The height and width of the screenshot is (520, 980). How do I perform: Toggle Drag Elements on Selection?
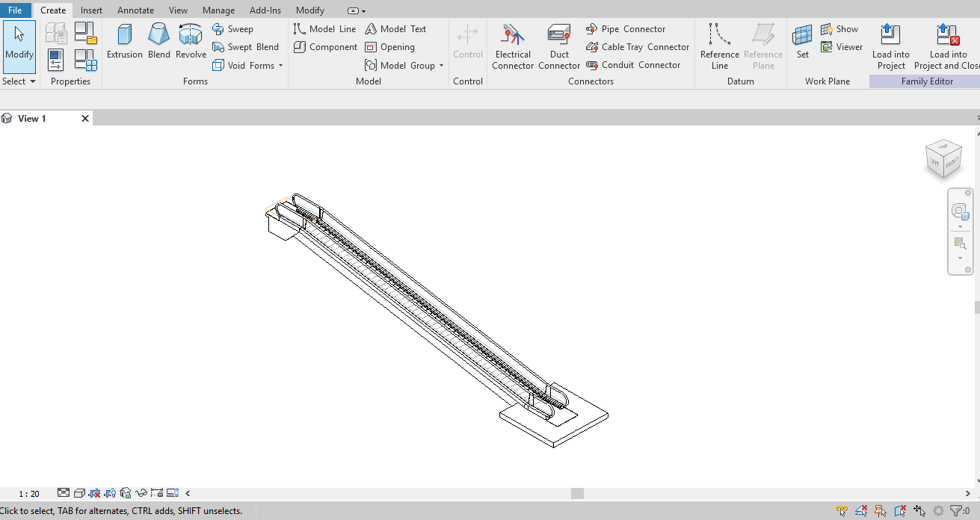coord(919,511)
